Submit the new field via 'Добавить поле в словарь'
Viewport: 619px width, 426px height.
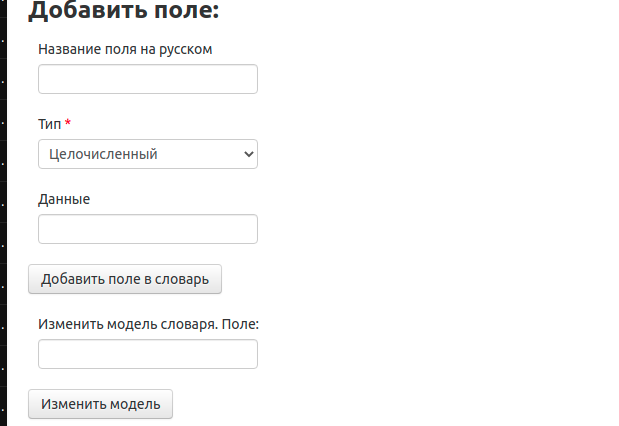(x=125, y=279)
